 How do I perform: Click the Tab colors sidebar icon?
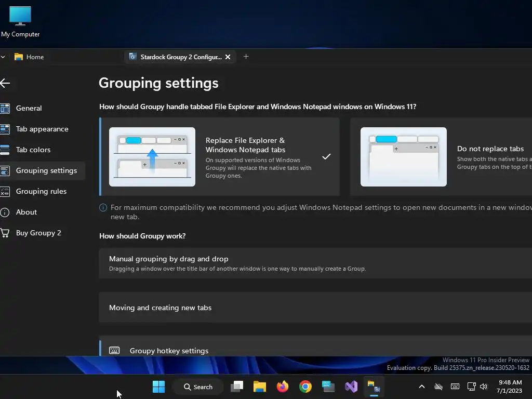(5, 150)
